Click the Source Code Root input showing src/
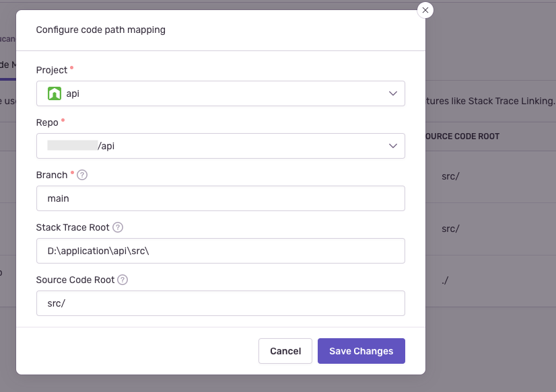Screen dimensions: 556x392 coord(220,303)
